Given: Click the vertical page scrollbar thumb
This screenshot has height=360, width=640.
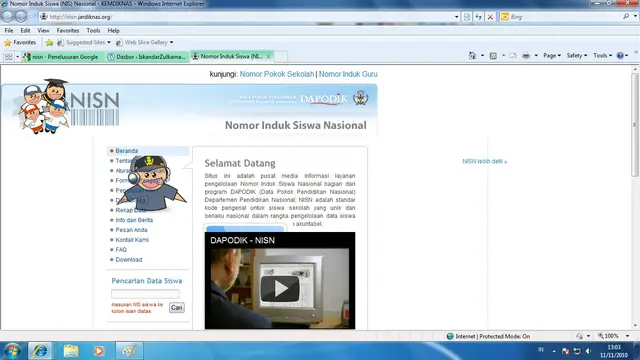Looking at the screenshot, I should pos(635,125).
